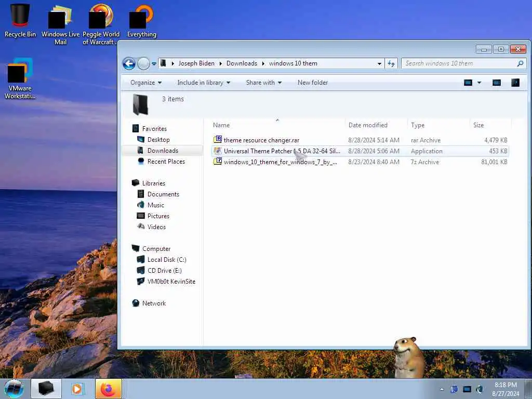Open Videos library

[156, 227]
